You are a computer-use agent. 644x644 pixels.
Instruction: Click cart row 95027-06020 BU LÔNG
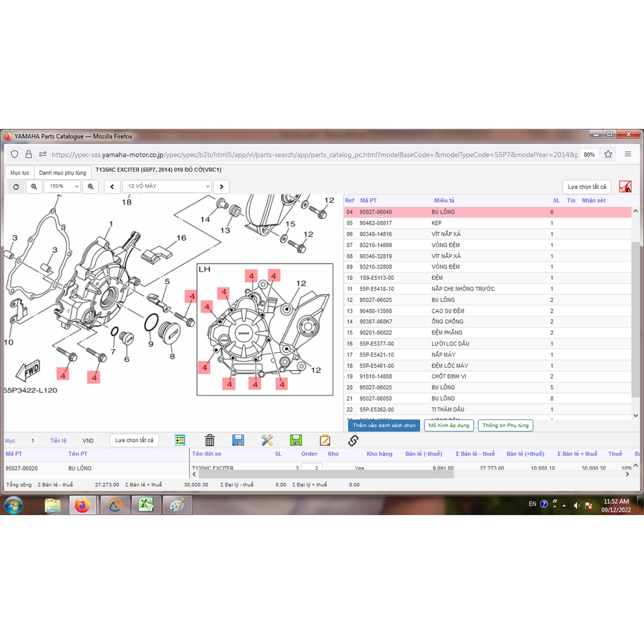pyautogui.click(x=96, y=468)
